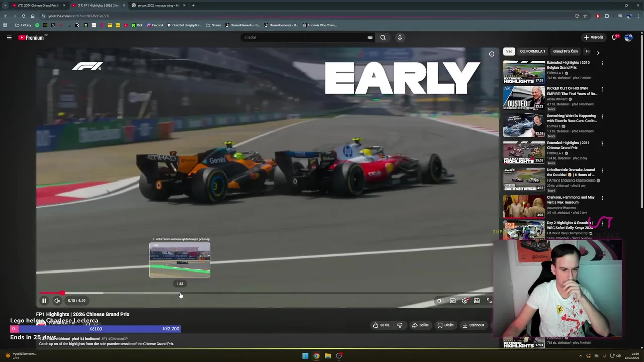Open the YouTube guide hamburger menu

click(x=9, y=37)
